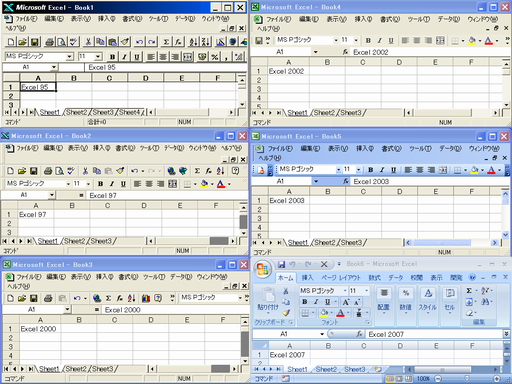Image resolution: width=512 pixels, height=384 pixels.
Task: Open the ホーム ribbon tab in Excel 2007
Action: (286, 277)
